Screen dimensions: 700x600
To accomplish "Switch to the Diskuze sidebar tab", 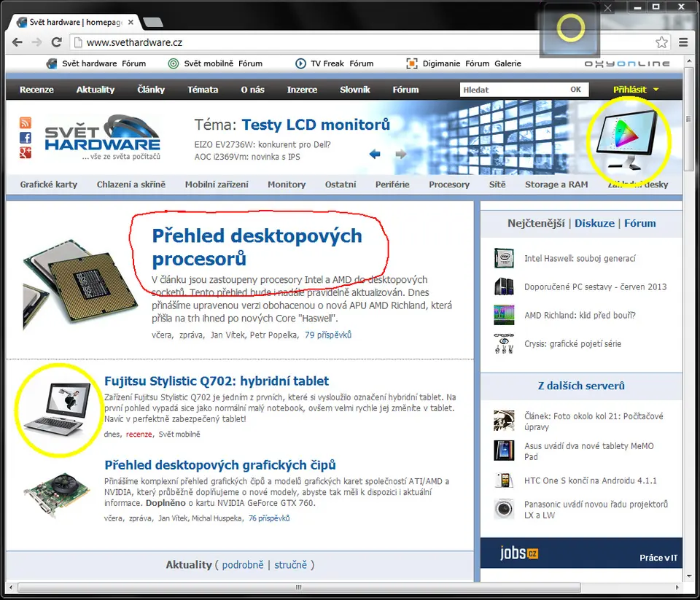I will (595, 223).
